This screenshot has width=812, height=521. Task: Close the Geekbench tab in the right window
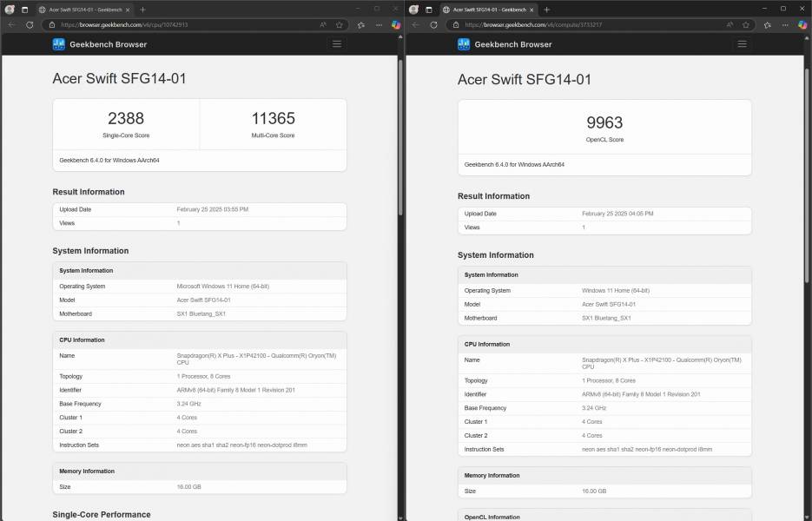click(531, 10)
